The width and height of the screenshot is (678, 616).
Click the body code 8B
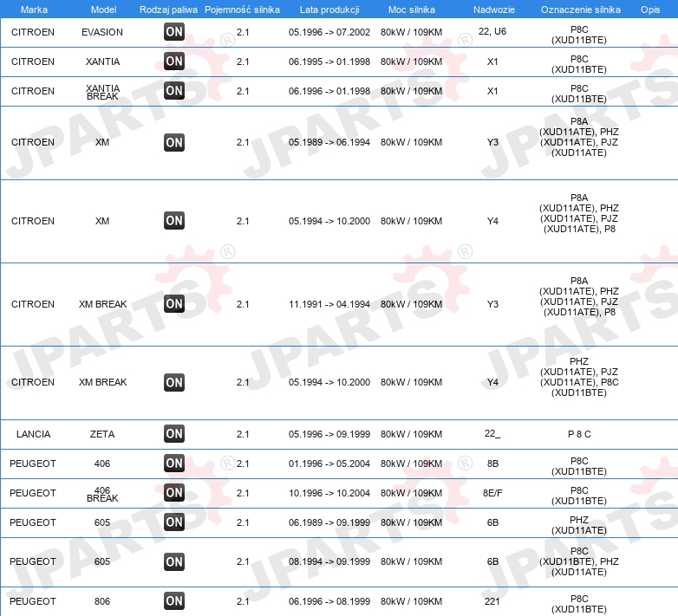coord(493,464)
